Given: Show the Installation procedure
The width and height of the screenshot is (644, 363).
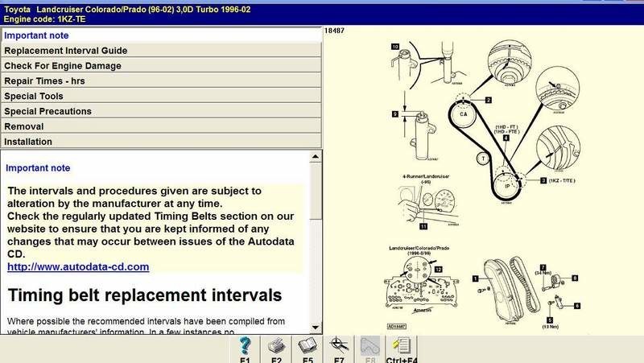Looking at the screenshot, I should coord(161,142).
